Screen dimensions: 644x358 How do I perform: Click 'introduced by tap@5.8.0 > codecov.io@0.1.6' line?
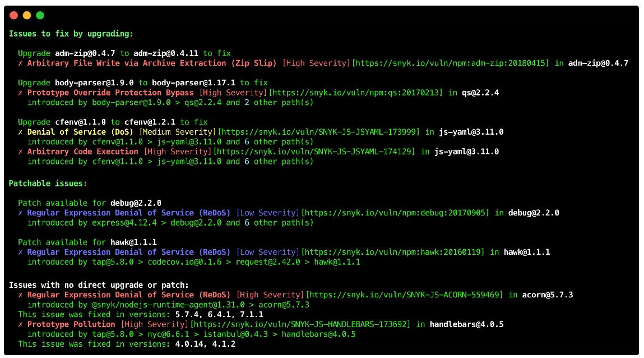tap(194, 262)
